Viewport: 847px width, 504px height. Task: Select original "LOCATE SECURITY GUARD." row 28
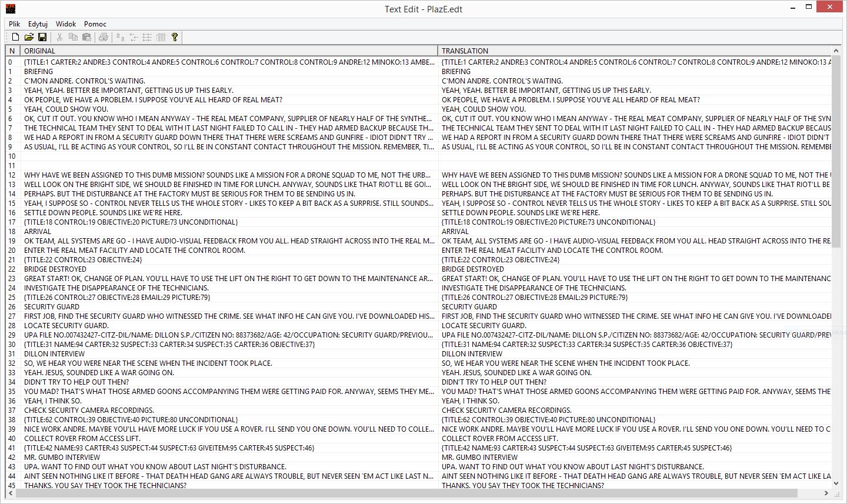66,326
